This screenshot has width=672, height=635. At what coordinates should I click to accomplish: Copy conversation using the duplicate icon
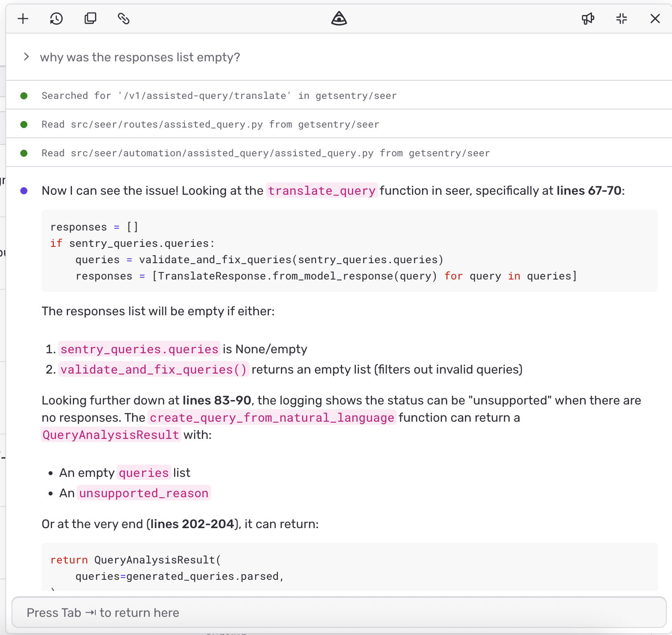(x=90, y=19)
